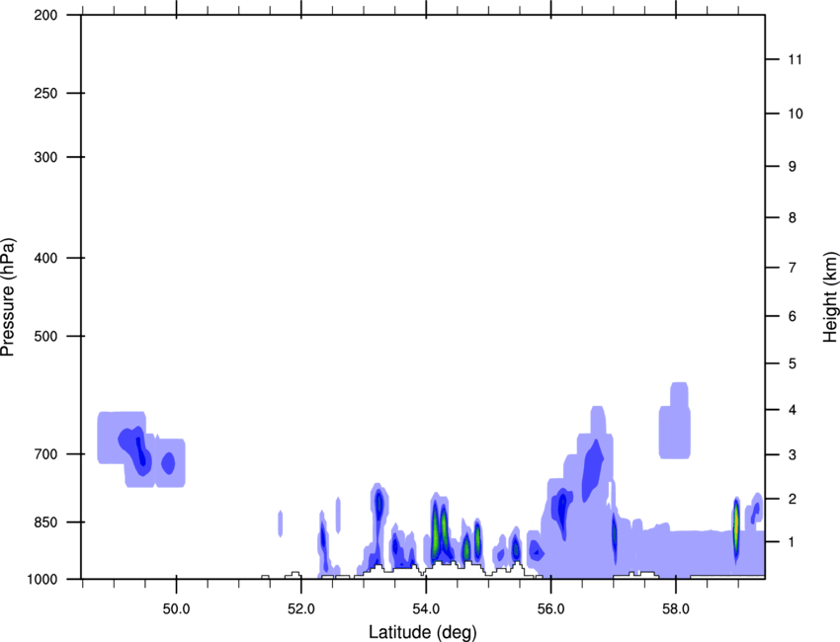Select the 500 pressure tick label
This screenshot has height=642, width=840.
45,336
